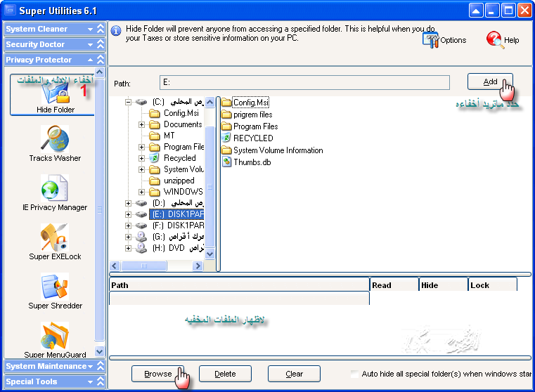Viewport: 535px width, 392px height.
Task: Click sidebar tools scroll down arrow
Action: [99, 351]
